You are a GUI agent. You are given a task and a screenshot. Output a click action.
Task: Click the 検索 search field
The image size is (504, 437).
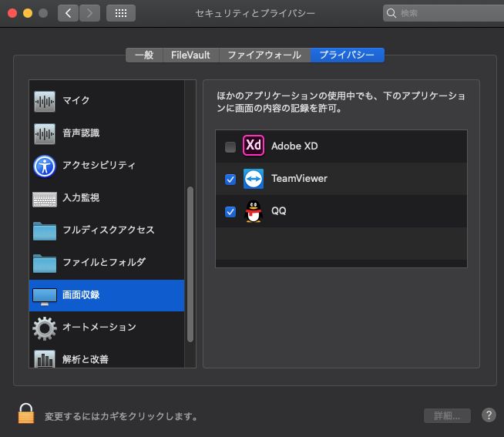click(x=444, y=13)
